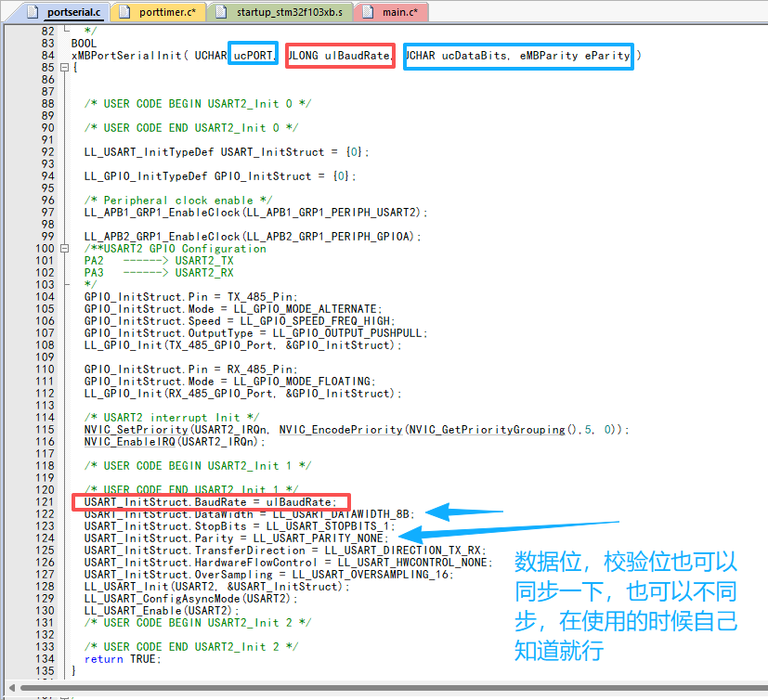Click LL_USART_InitTypeDef on line 92

coord(149,151)
